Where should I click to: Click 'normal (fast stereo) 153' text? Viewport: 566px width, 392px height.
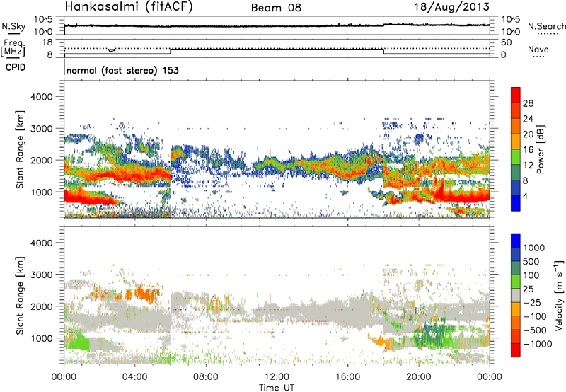122,70
